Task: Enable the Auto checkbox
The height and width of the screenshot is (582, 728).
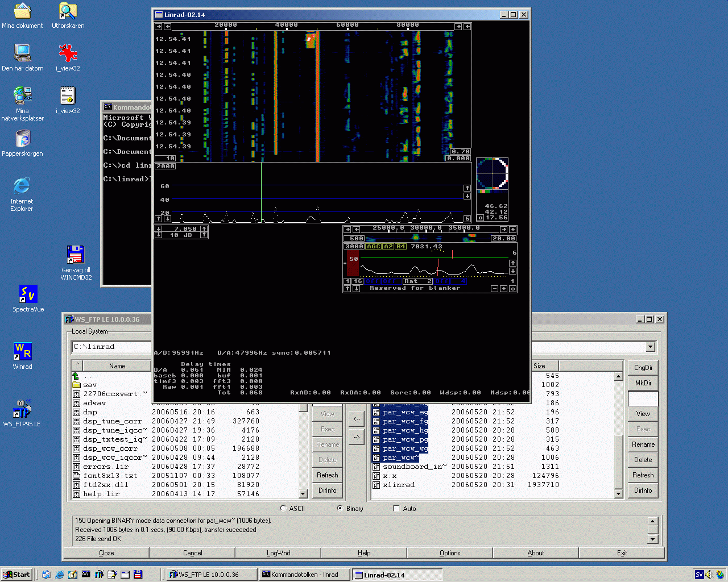Action: coord(396,508)
